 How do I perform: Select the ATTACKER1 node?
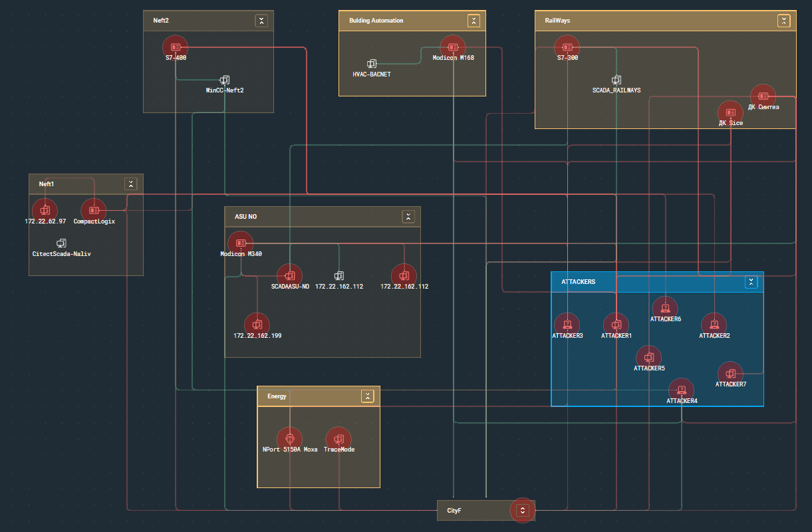(616, 325)
